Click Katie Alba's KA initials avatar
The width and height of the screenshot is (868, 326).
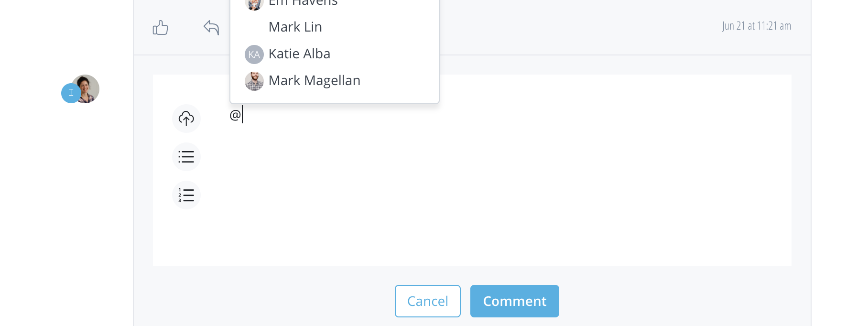pos(254,54)
